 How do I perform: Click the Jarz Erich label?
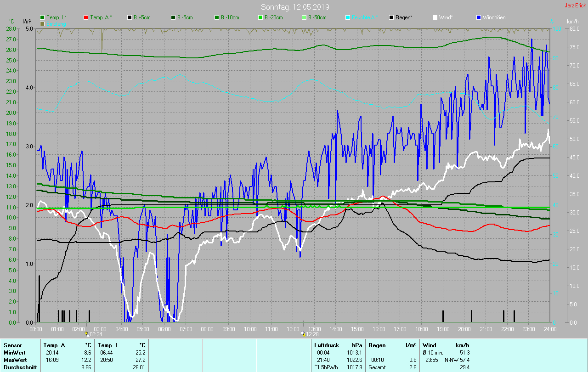coord(575,6)
